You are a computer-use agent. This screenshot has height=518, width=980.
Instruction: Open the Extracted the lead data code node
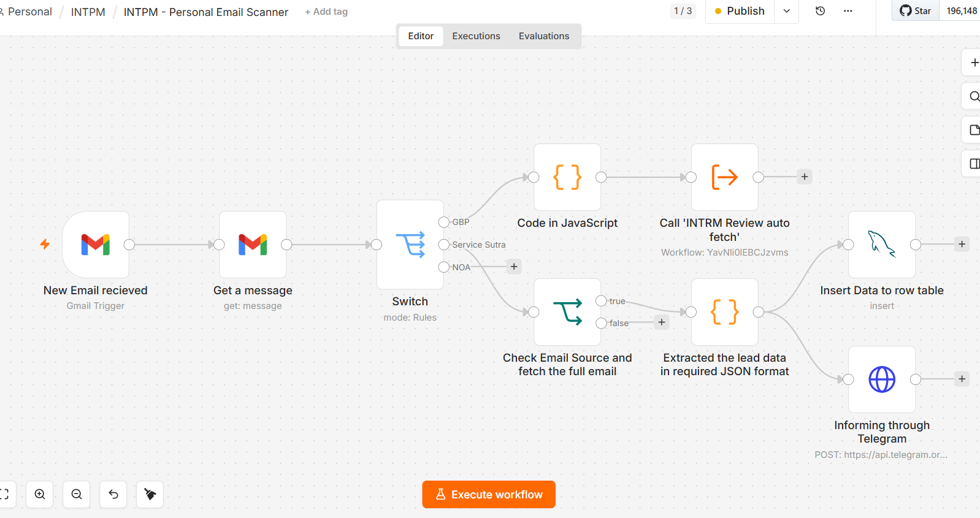725,312
